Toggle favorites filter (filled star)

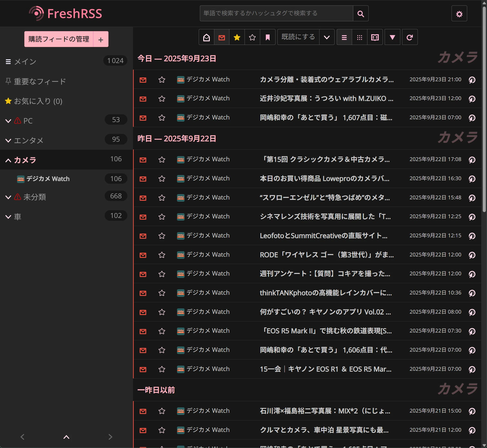(237, 37)
